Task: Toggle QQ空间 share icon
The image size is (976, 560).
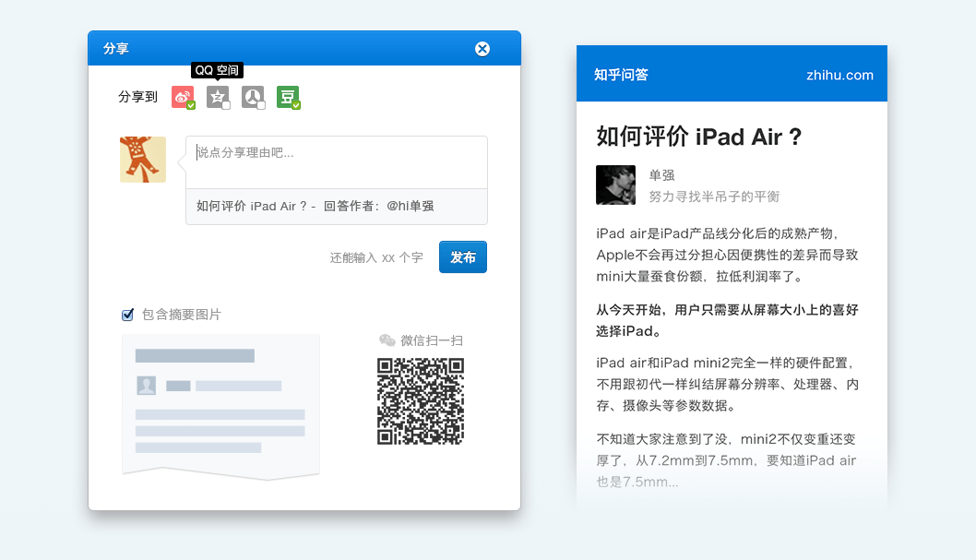Action: tap(218, 97)
